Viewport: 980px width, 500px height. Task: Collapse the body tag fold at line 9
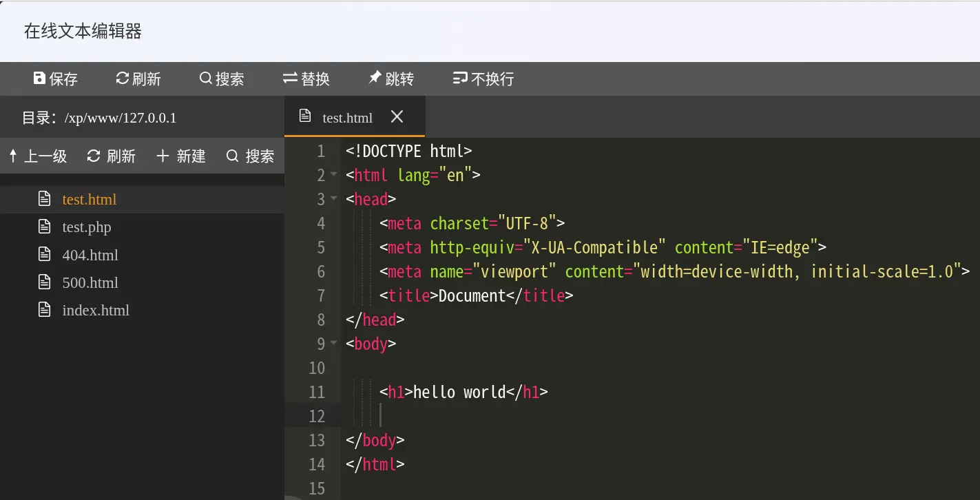pos(334,343)
